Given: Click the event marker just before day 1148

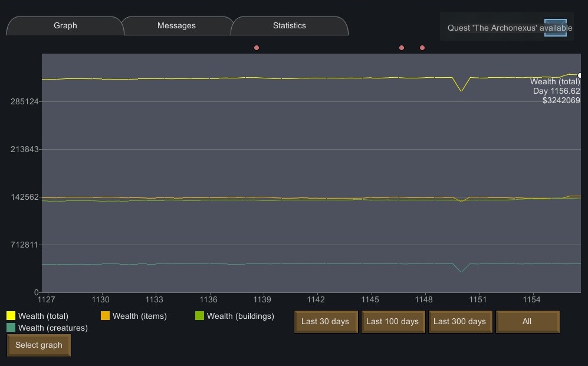Looking at the screenshot, I should point(422,48).
